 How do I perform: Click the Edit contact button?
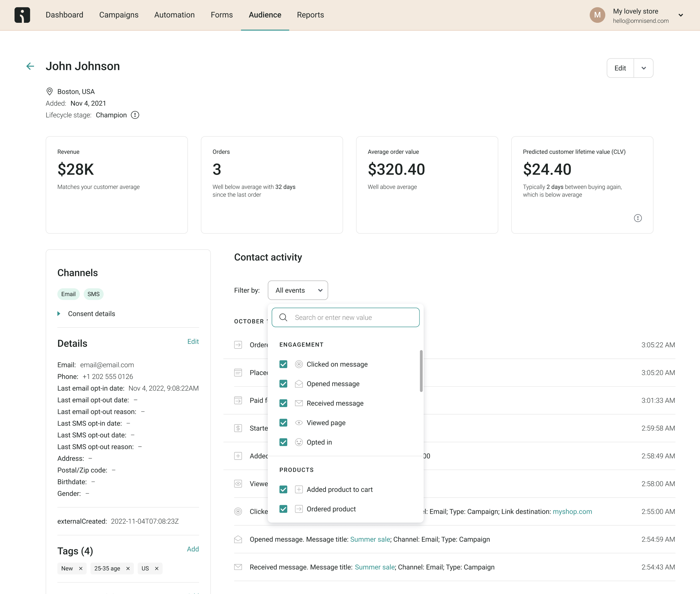click(x=620, y=68)
